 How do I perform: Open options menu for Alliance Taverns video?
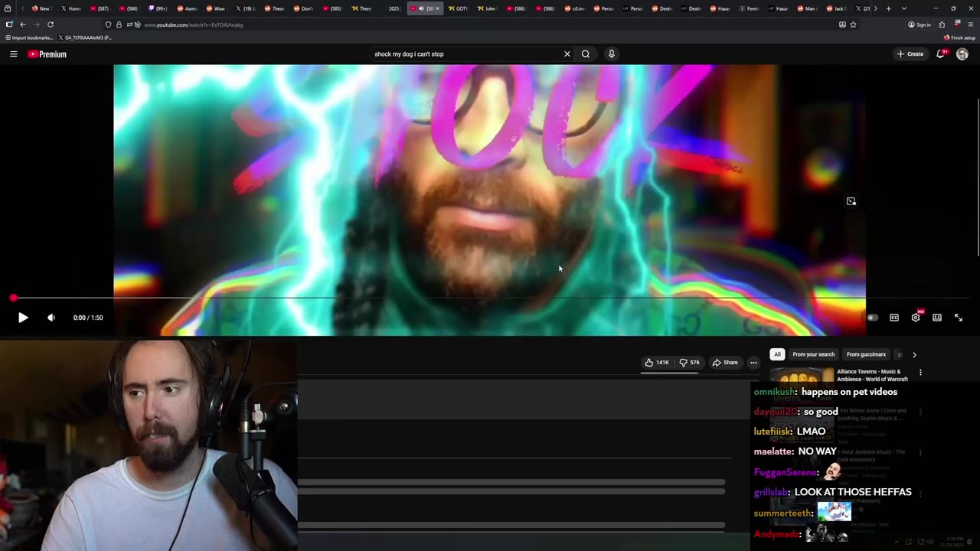tap(920, 373)
